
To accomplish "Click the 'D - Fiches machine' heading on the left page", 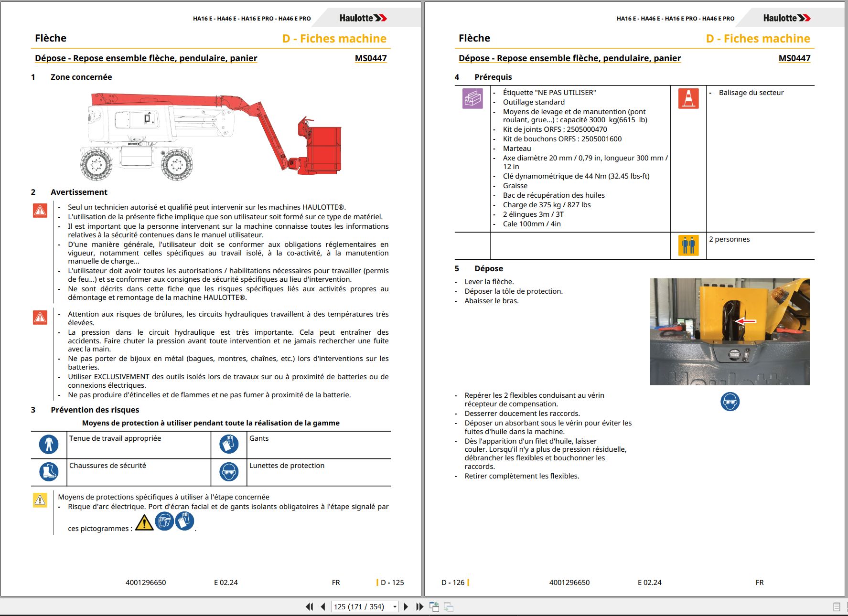I will coord(334,39).
